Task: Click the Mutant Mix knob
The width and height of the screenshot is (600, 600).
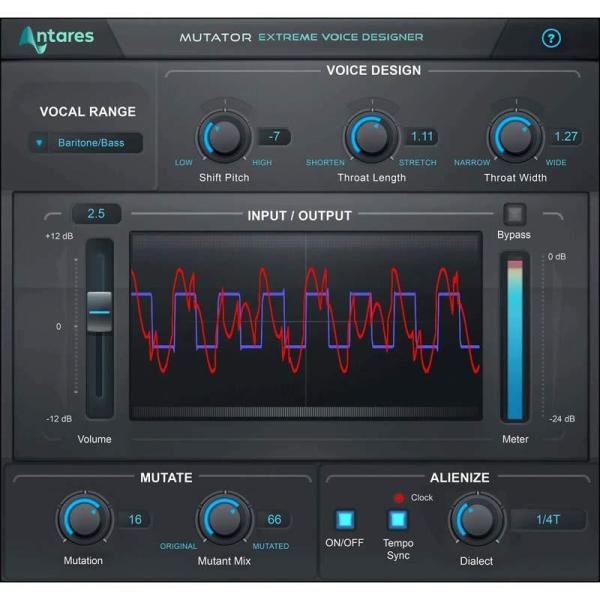Action: [x=224, y=519]
